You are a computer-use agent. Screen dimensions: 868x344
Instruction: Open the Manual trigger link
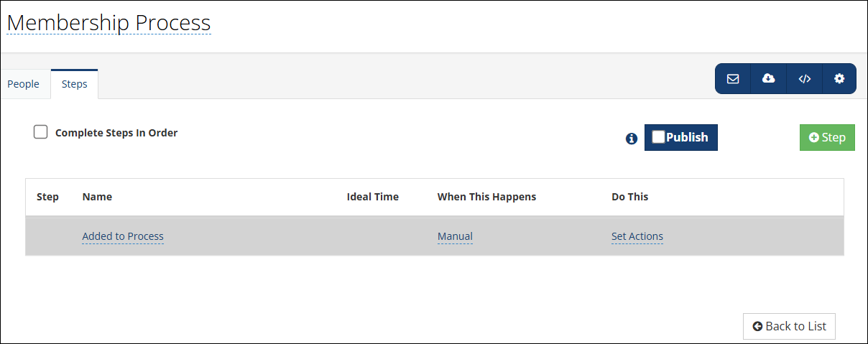click(455, 236)
